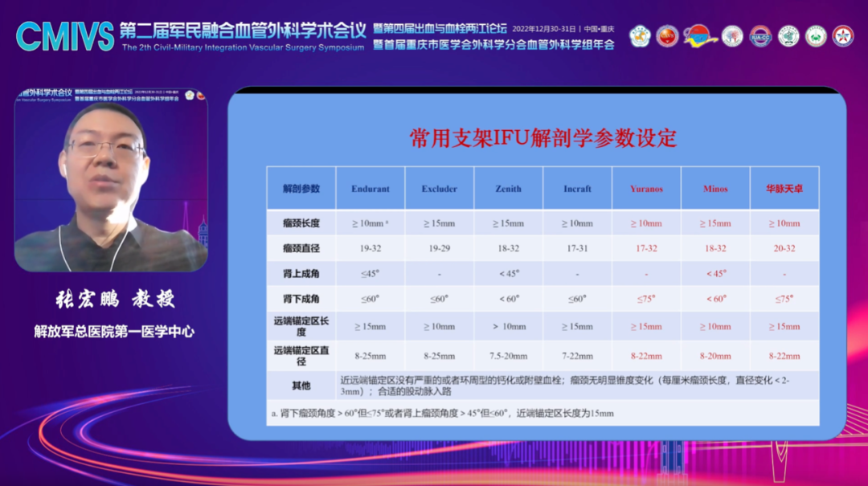The width and height of the screenshot is (868, 486).
Task: Click the 19-32 neck diameter cell
Action: point(371,248)
